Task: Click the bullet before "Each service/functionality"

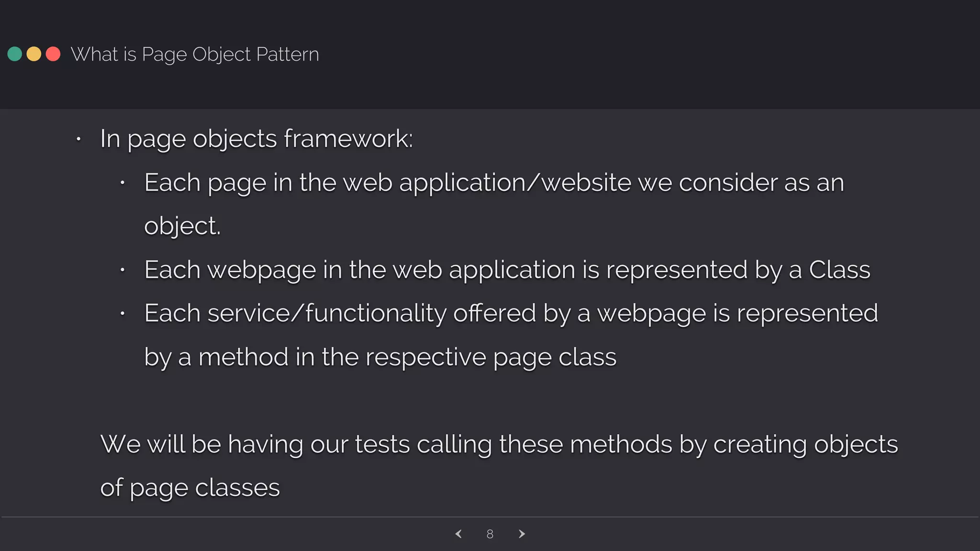Action: (122, 314)
